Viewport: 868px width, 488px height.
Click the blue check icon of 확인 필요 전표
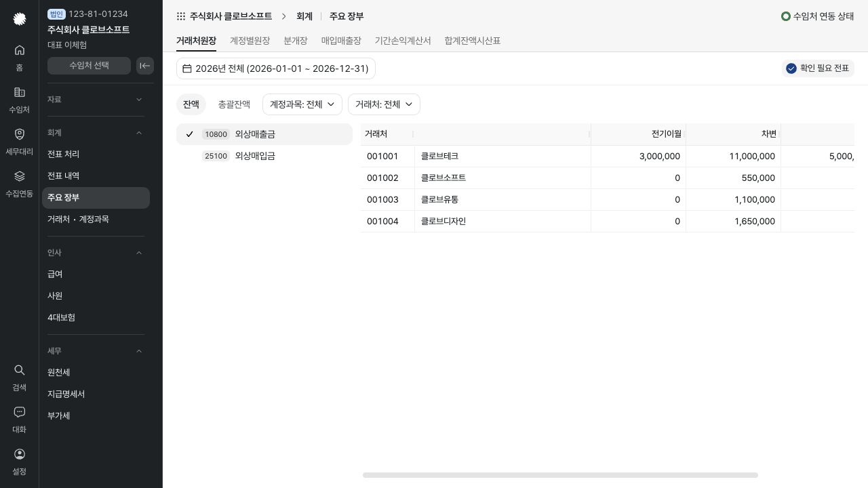coord(791,68)
